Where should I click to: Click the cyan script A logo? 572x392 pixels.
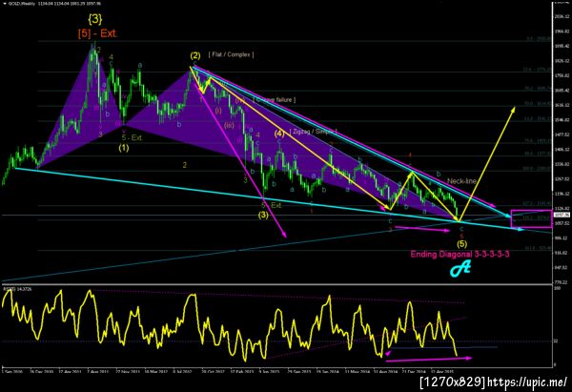pyautogui.click(x=460, y=269)
